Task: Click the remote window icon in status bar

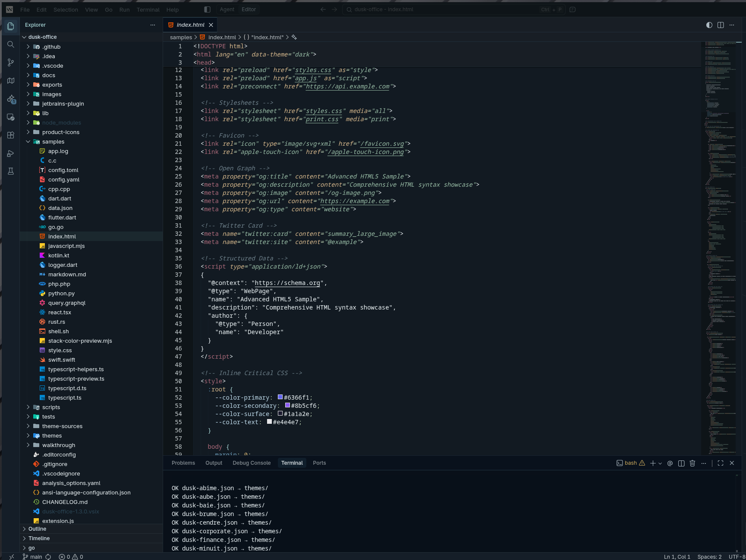Action: click(12, 557)
